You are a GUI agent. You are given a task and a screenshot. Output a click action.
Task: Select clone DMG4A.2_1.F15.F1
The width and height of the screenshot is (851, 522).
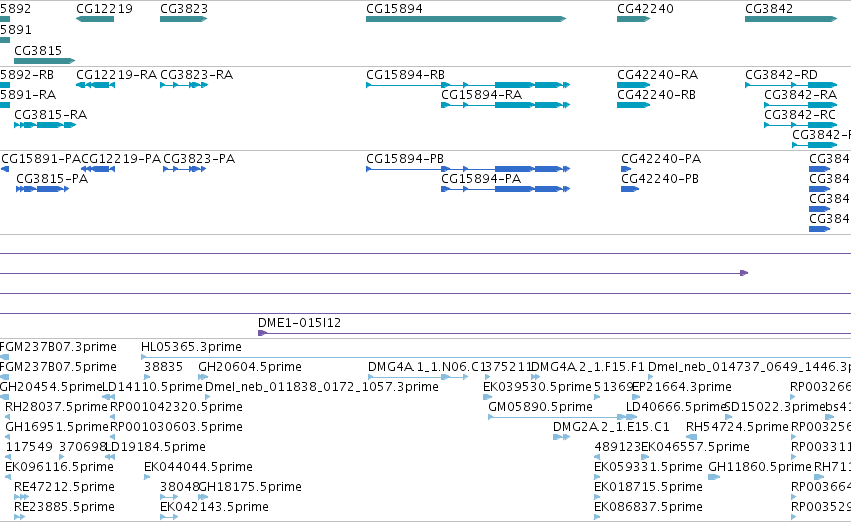[x=588, y=367]
